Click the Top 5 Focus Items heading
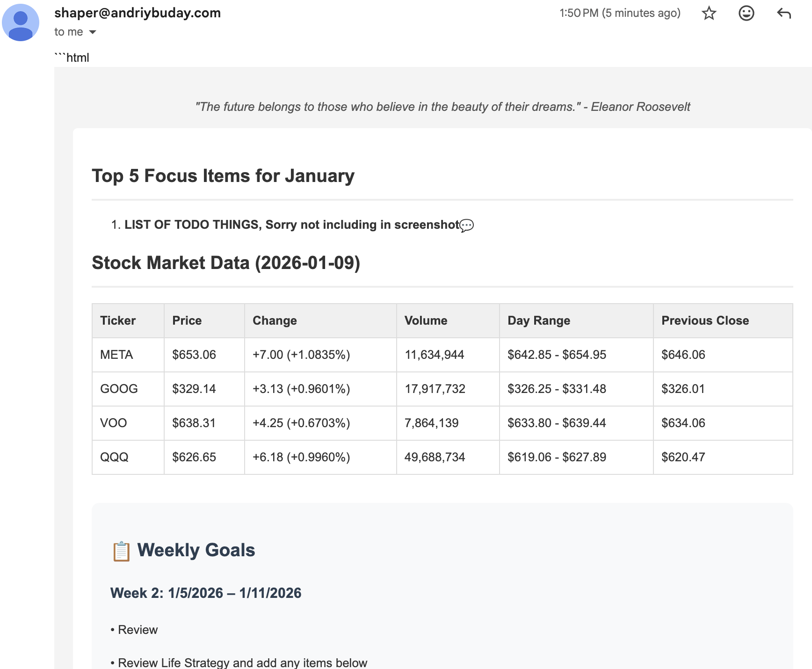Image resolution: width=812 pixels, height=669 pixels. pyautogui.click(x=223, y=176)
